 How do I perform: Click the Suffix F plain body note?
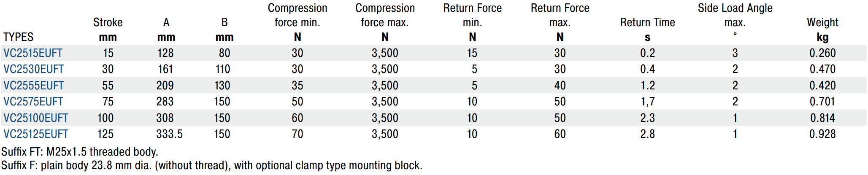211,165
